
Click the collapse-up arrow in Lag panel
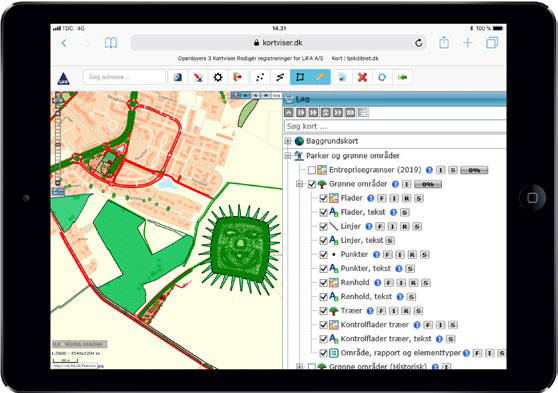tap(289, 112)
